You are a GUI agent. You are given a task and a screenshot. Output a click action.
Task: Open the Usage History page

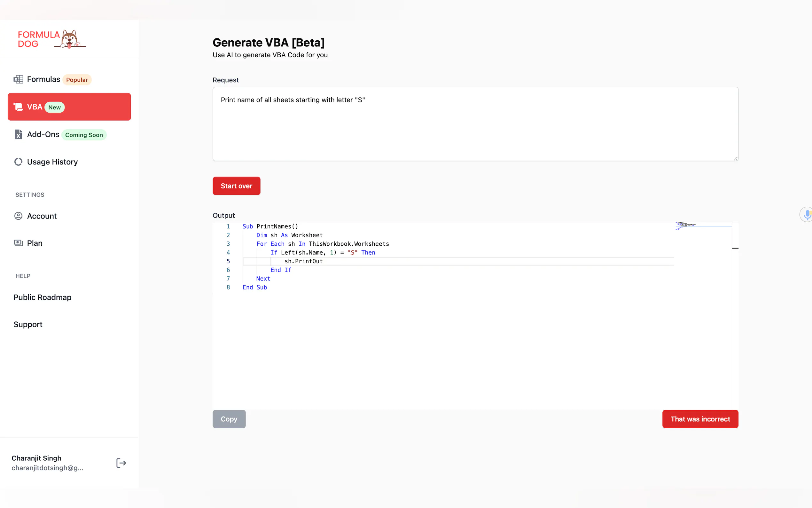tap(52, 162)
